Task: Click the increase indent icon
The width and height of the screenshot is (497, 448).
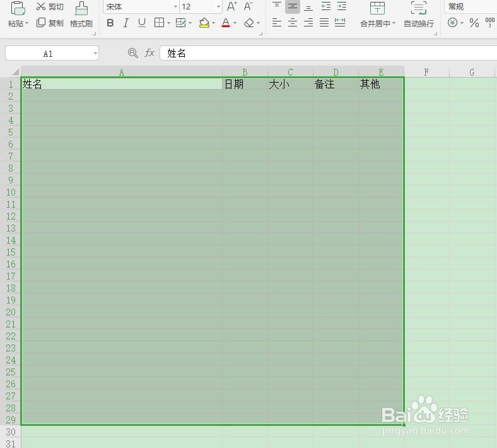Action: tap(342, 6)
